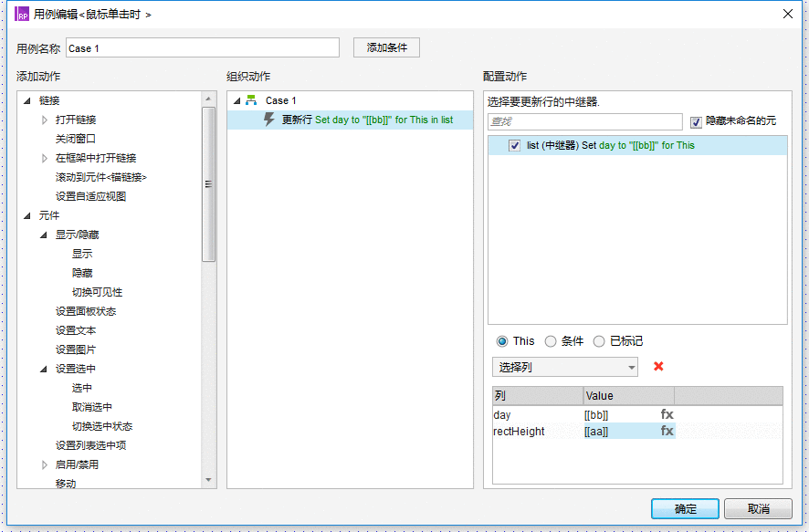Click the Value column header

pos(628,395)
